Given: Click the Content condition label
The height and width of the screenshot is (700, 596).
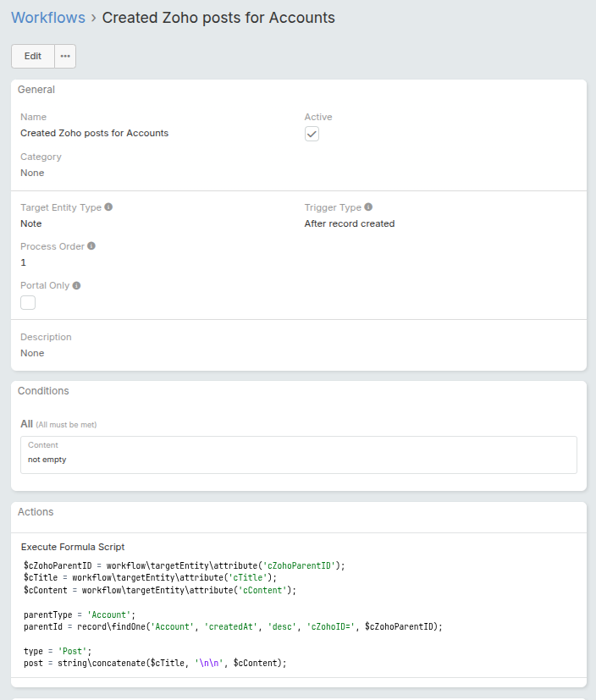Looking at the screenshot, I should (x=43, y=445).
